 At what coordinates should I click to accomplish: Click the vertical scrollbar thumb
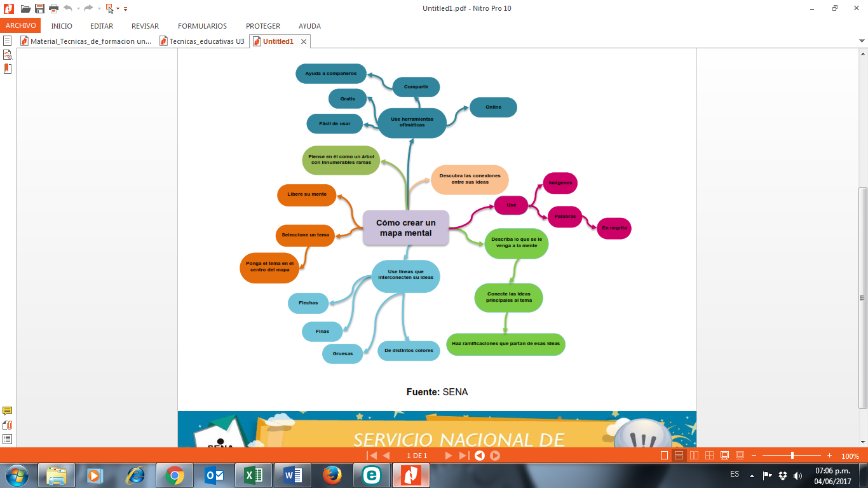tap(862, 297)
